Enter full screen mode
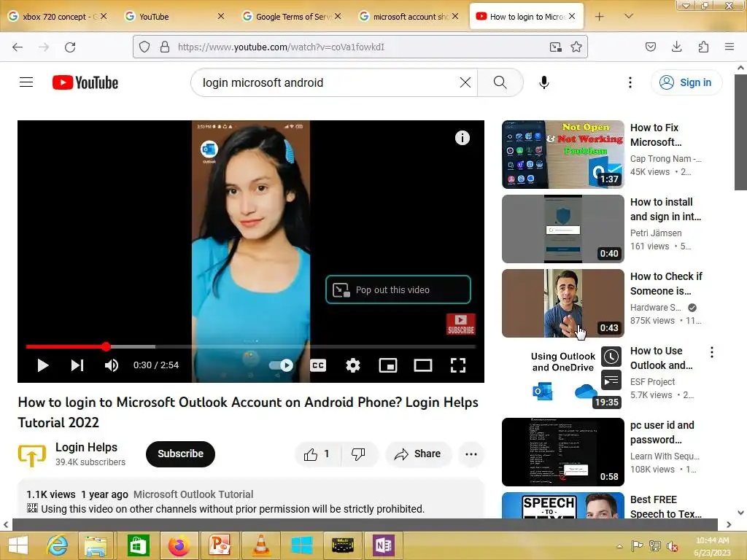 458,365
